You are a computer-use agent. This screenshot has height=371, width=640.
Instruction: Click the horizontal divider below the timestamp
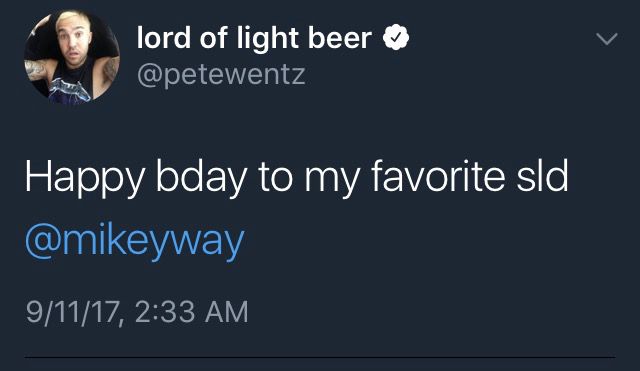pos(320,358)
